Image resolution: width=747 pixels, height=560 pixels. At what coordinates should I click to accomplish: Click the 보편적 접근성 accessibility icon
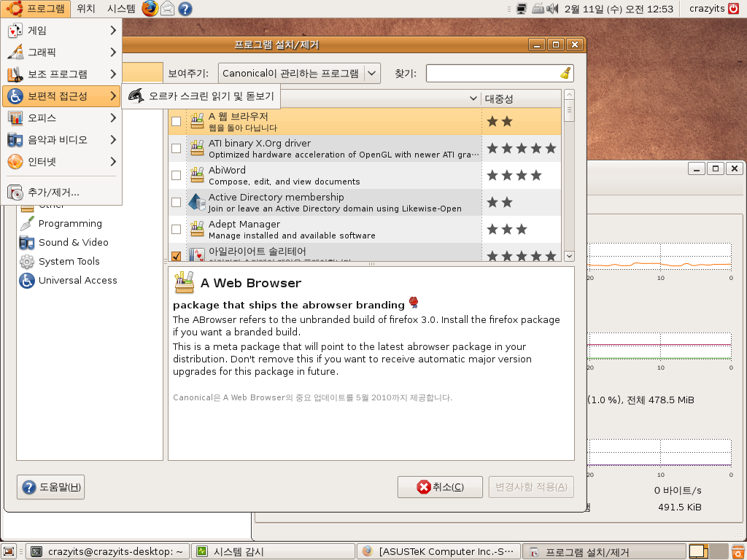pyautogui.click(x=15, y=96)
